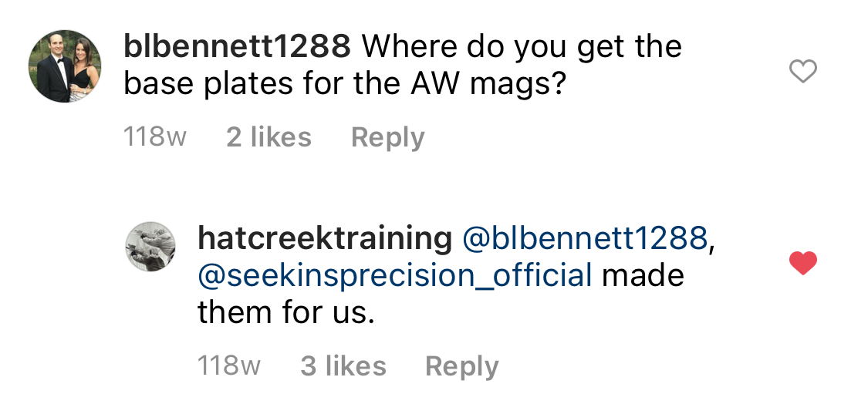This screenshot has height=404, width=868.
Task: Tap the line "base plates for the AW mags?"
Action: click(344, 85)
